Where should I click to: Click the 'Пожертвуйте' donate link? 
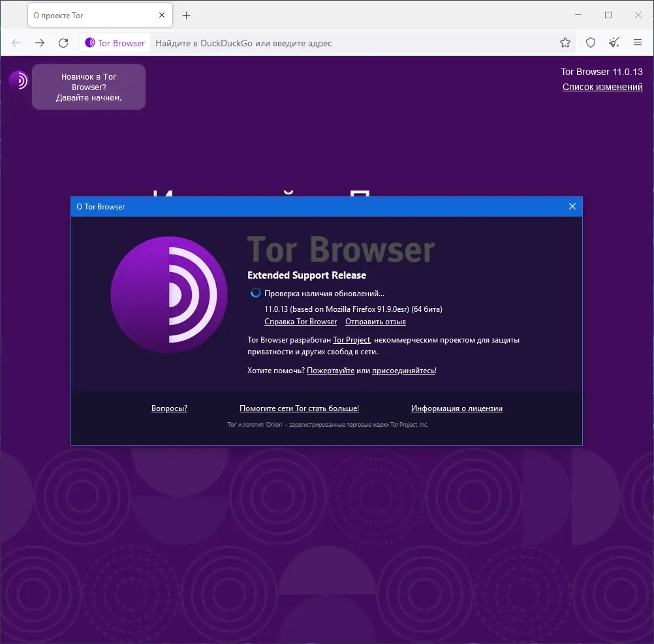pyautogui.click(x=330, y=371)
